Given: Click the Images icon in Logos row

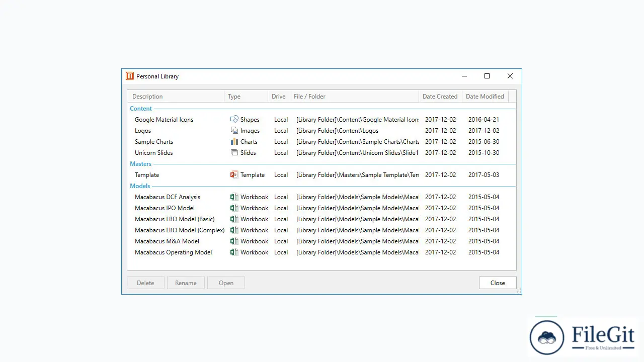Looking at the screenshot, I should (234, 130).
